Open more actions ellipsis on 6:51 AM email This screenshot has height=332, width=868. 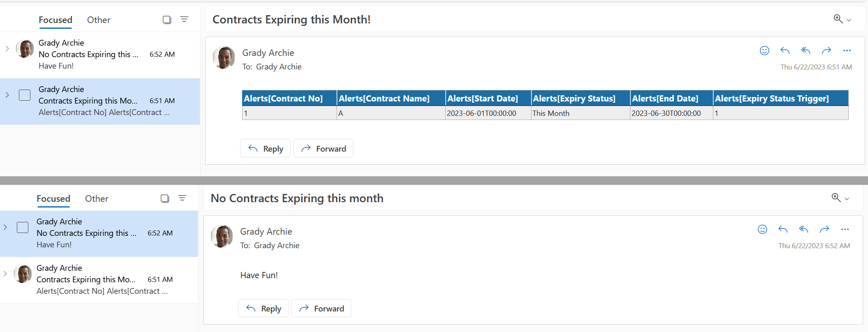(847, 51)
